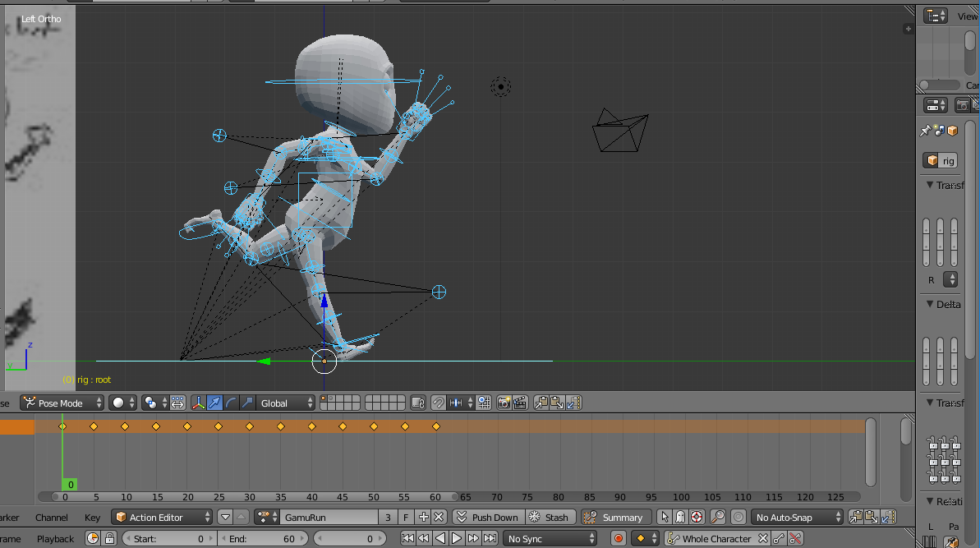The image size is (980, 548).
Task: Click the vertical scrollbar of the Action Editor
Action: (872, 452)
